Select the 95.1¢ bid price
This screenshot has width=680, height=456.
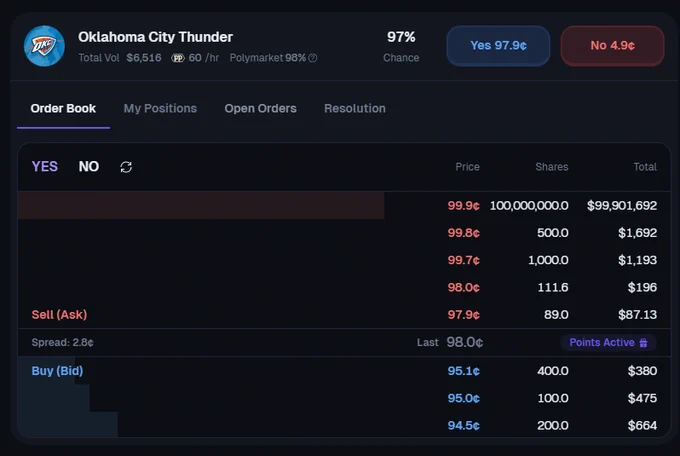(x=464, y=371)
